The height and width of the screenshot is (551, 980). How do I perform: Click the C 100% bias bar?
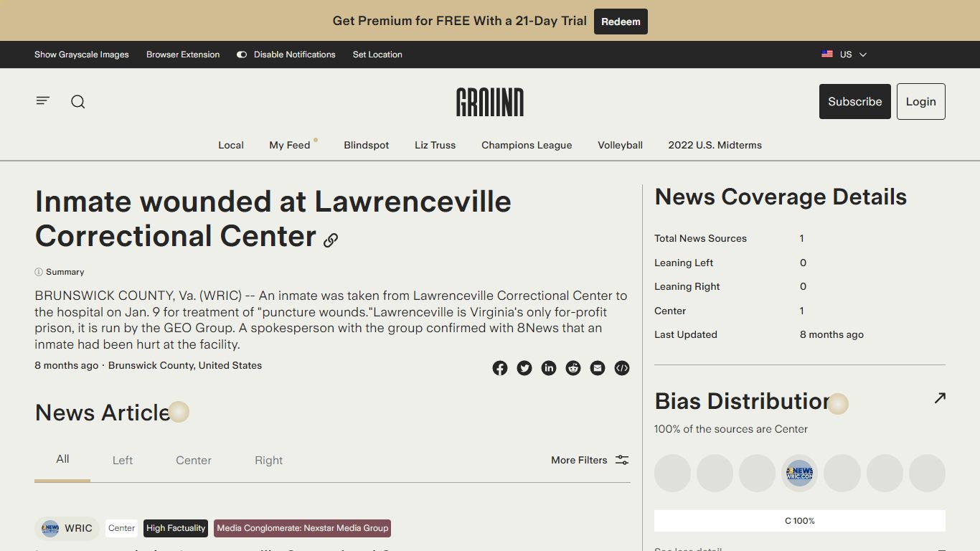[800, 521]
